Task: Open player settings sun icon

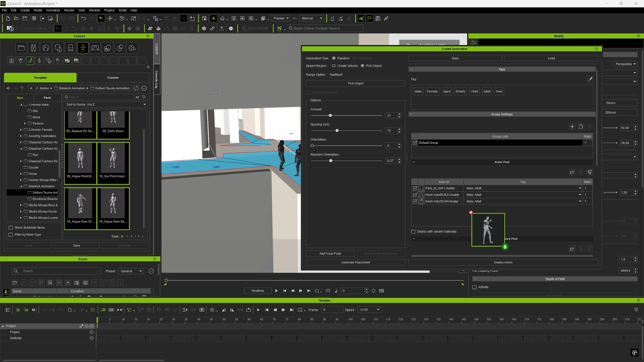Action: [x=374, y=291]
